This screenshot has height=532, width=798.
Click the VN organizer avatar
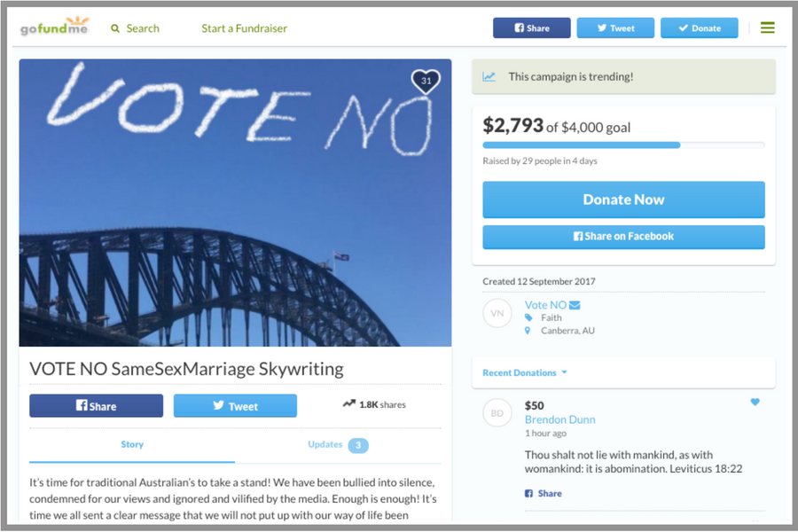click(497, 314)
